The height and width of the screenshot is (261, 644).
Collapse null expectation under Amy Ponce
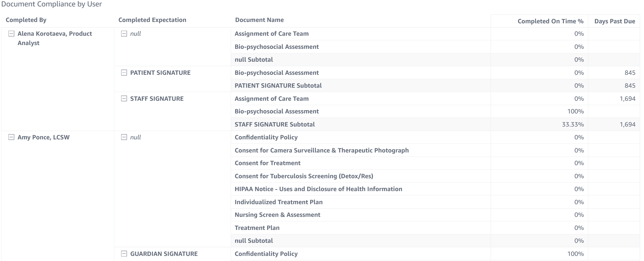pos(124,137)
